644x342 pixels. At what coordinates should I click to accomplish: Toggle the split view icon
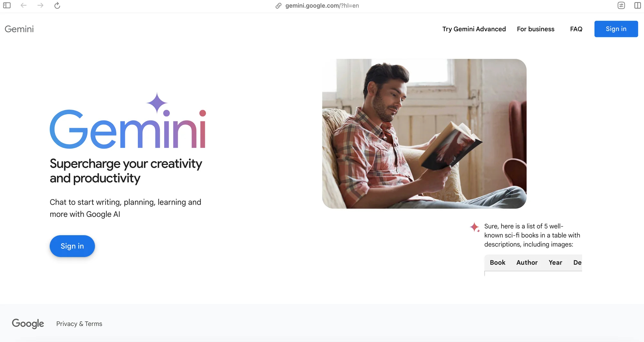click(638, 5)
